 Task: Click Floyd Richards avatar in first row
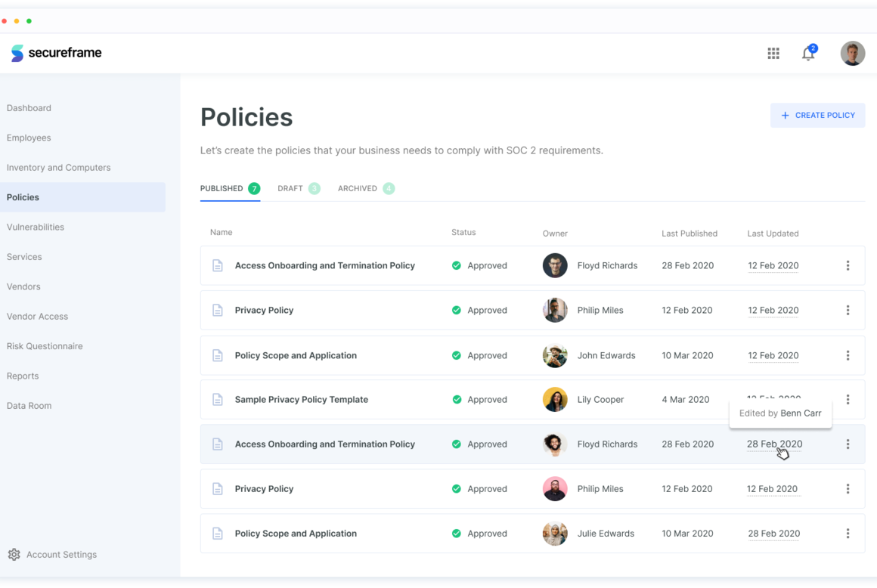point(555,265)
